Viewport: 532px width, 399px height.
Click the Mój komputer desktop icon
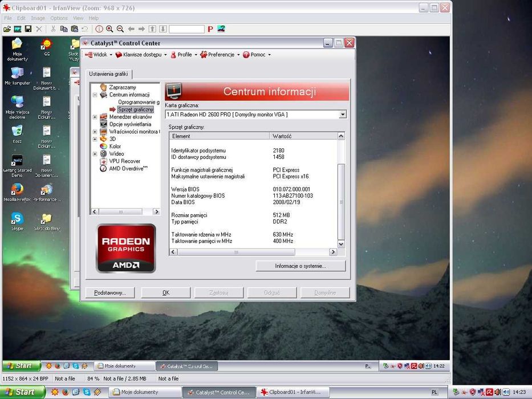17,76
